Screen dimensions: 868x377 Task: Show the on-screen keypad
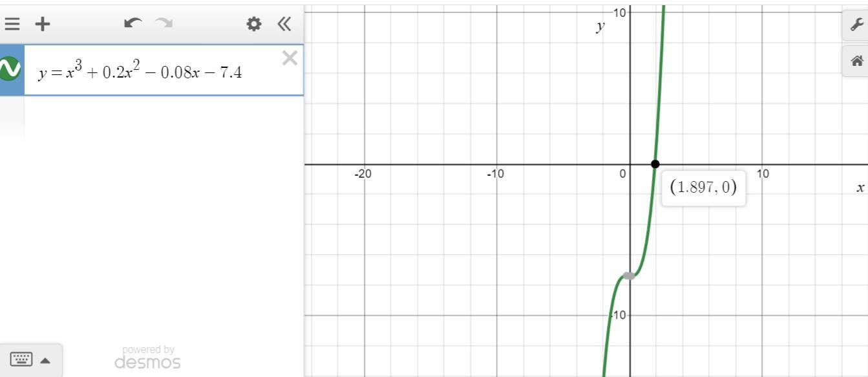click(21, 360)
